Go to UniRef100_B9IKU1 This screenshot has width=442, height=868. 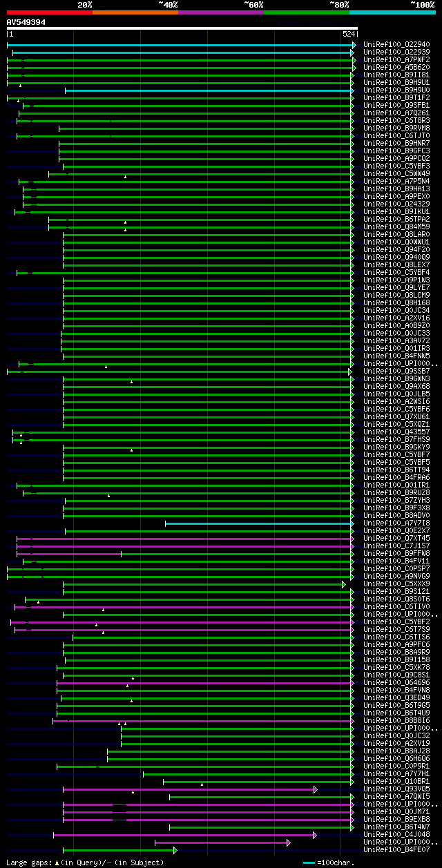pyautogui.click(x=396, y=212)
